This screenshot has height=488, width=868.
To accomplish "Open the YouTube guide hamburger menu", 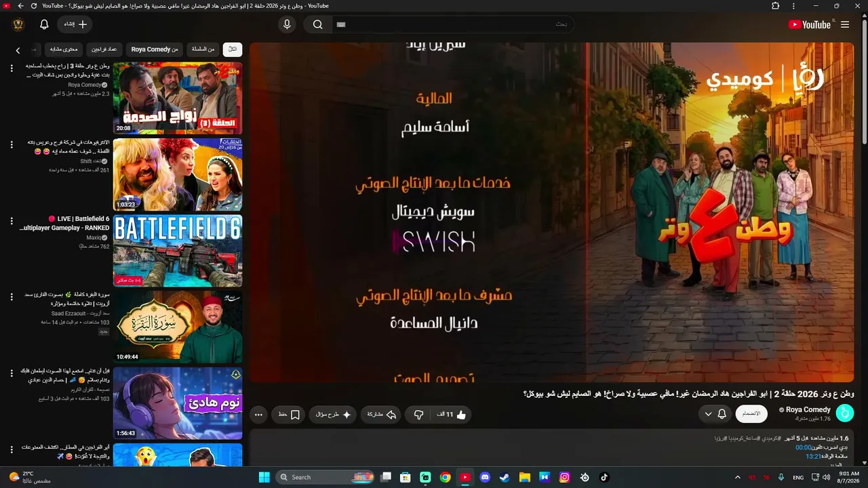I will [x=845, y=24].
